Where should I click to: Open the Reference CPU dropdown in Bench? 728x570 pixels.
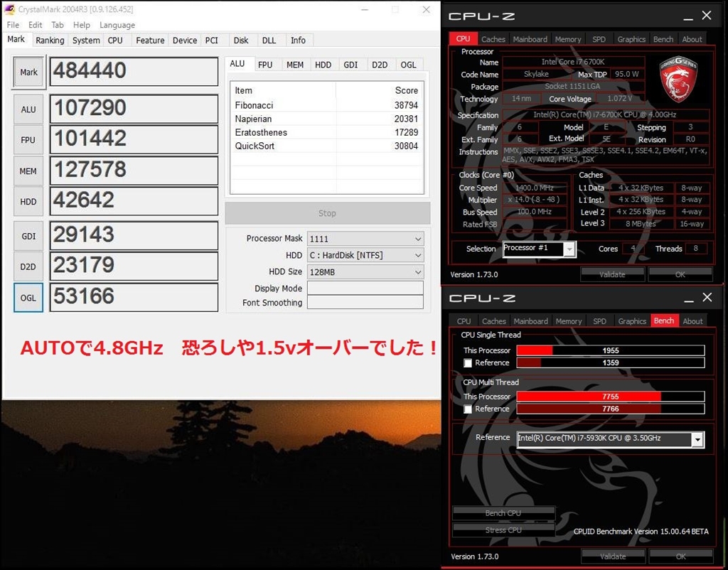[x=611, y=439]
